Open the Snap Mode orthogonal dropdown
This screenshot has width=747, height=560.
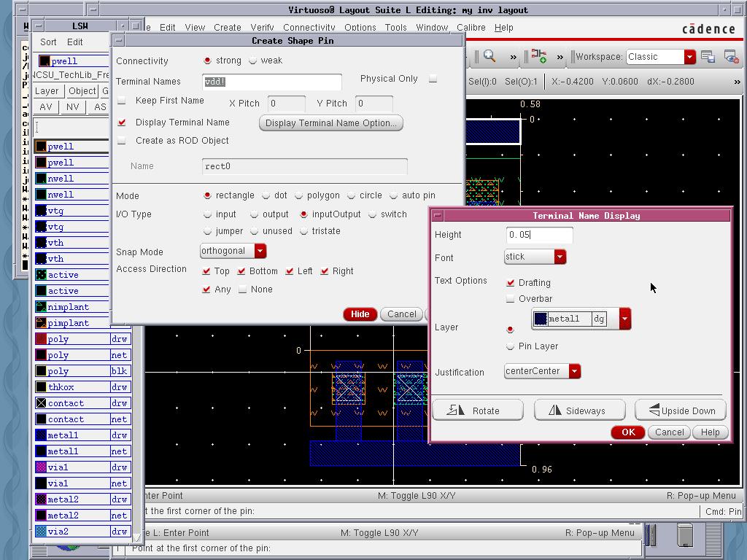(x=260, y=251)
